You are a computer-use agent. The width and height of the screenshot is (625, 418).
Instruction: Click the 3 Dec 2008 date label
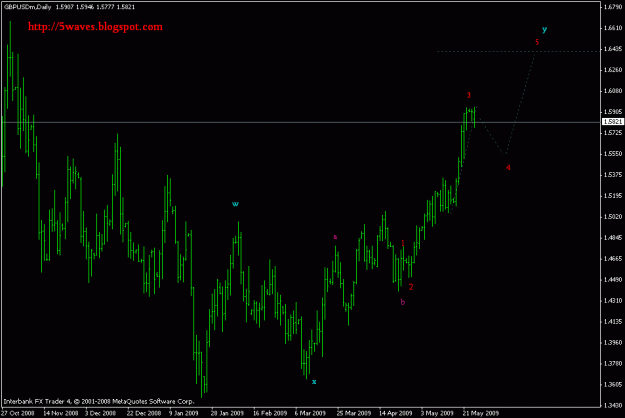(100, 413)
